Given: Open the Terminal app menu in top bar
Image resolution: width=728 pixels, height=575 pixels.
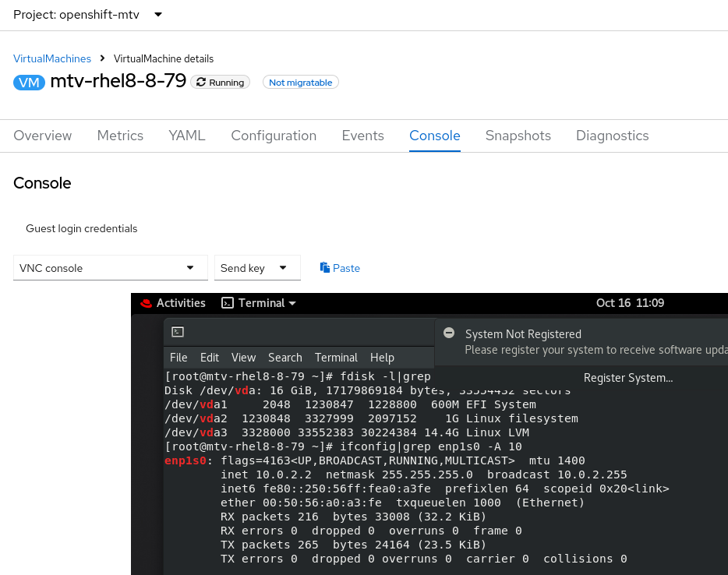Looking at the screenshot, I should coord(259,303).
